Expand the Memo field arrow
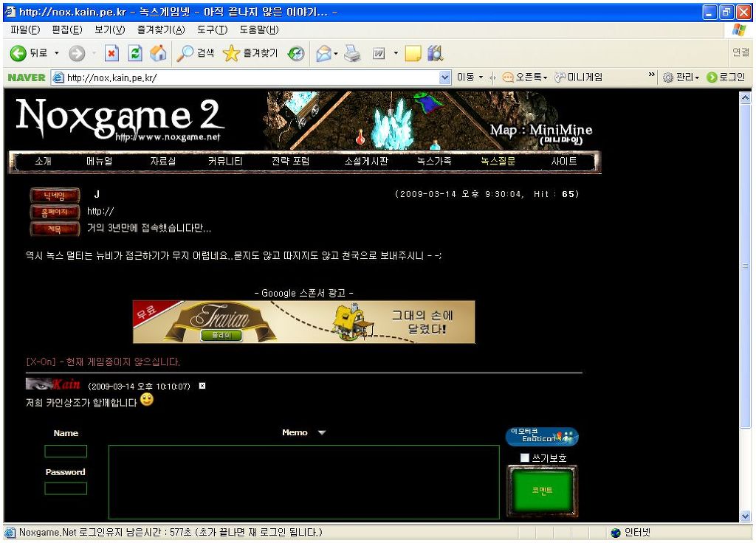This screenshot has width=756, height=543. coord(322,432)
